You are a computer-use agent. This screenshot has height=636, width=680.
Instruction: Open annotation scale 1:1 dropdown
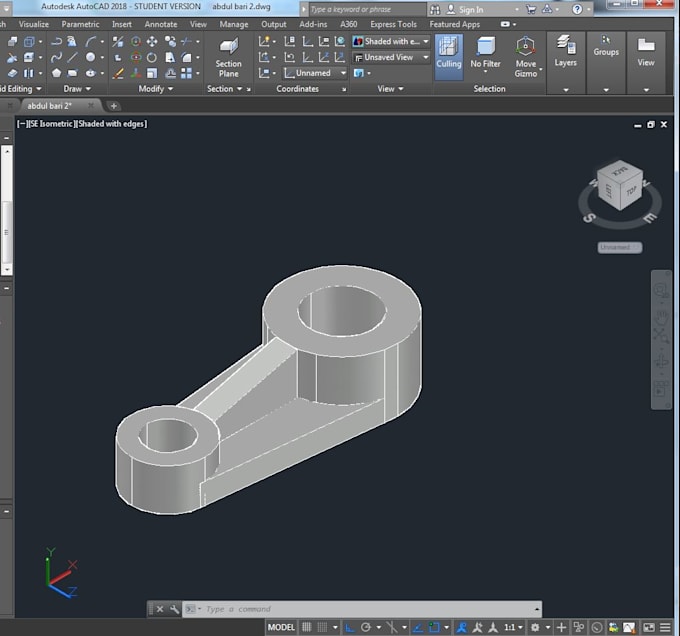(513, 627)
